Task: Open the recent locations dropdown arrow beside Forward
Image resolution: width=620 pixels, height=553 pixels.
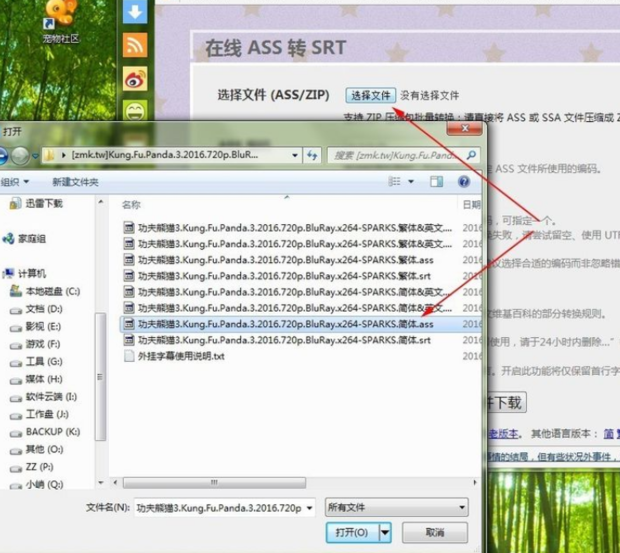Action: tap(35, 156)
